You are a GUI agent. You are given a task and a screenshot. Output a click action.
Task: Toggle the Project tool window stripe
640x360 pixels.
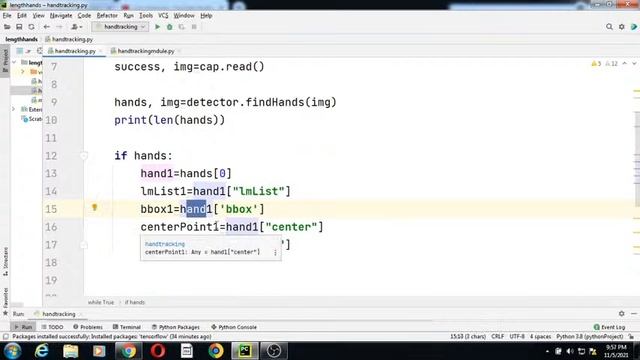[5, 60]
